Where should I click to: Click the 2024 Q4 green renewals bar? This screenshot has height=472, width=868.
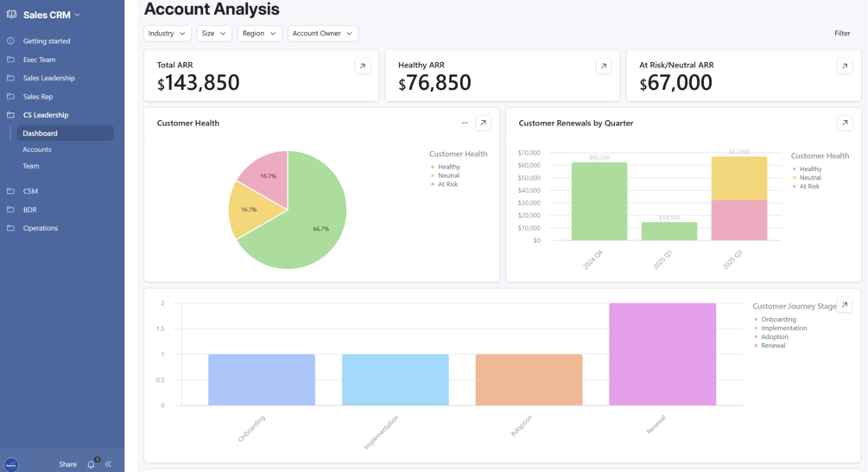599,201
